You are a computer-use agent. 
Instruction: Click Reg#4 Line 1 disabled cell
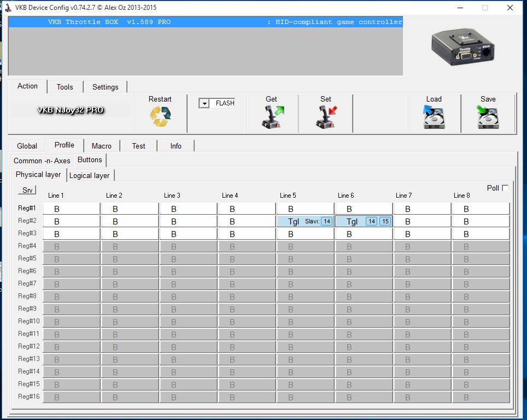(x=71, y=247)
